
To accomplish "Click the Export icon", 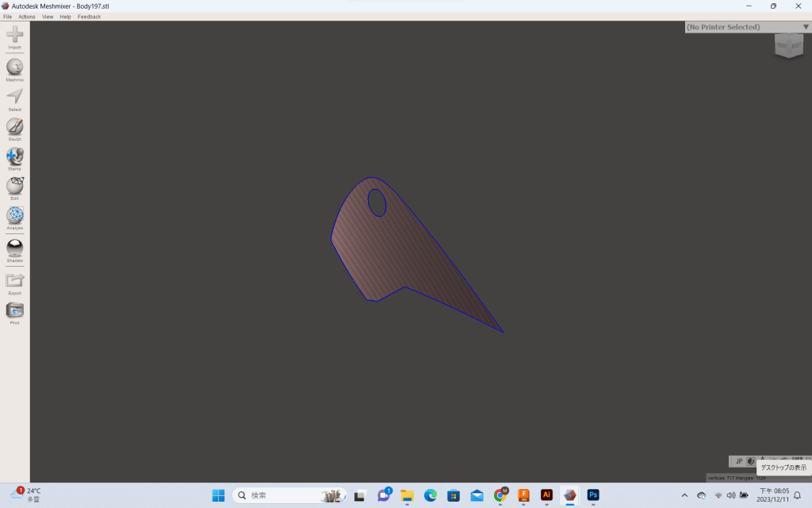I will [x=14, y=280].
